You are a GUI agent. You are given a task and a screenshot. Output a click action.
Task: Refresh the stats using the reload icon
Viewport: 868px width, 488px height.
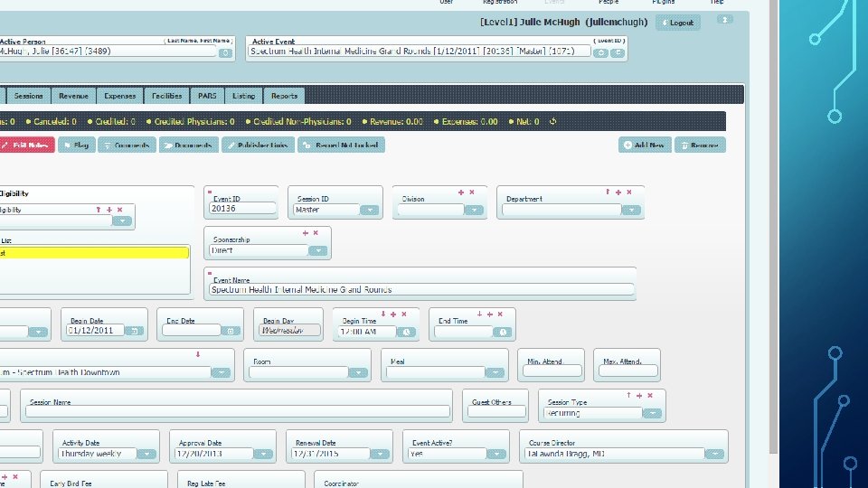coord(552,121)
